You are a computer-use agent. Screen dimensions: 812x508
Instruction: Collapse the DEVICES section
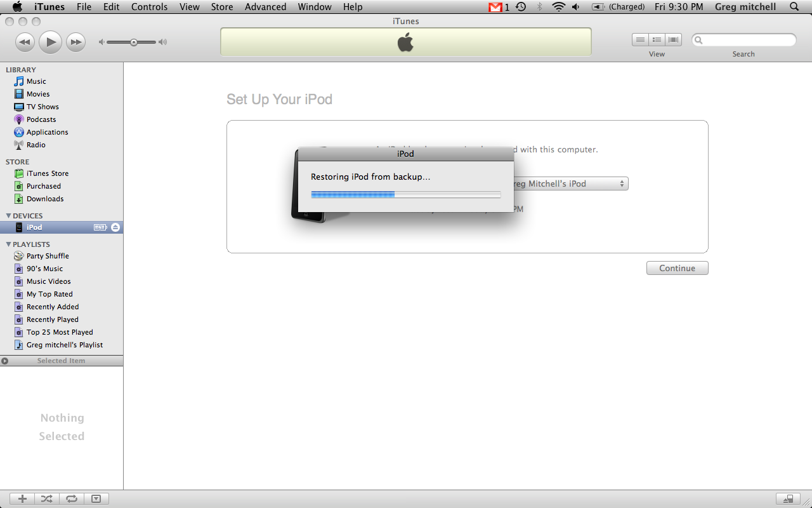tap(9, 216)
